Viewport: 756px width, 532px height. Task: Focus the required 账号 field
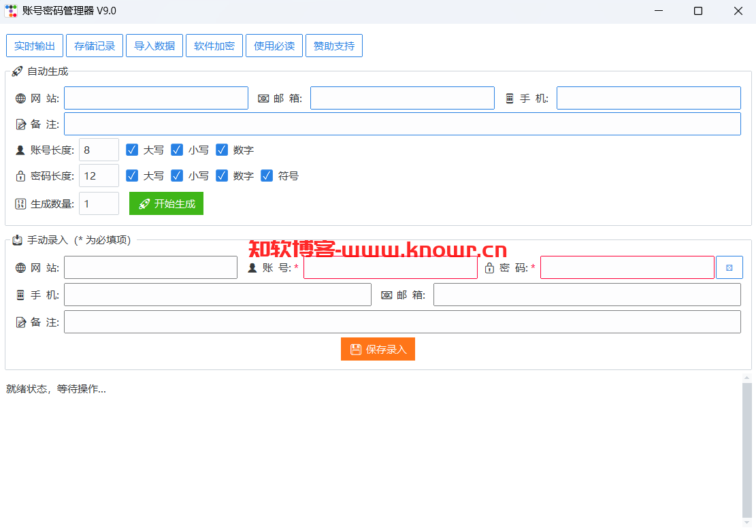391,267
